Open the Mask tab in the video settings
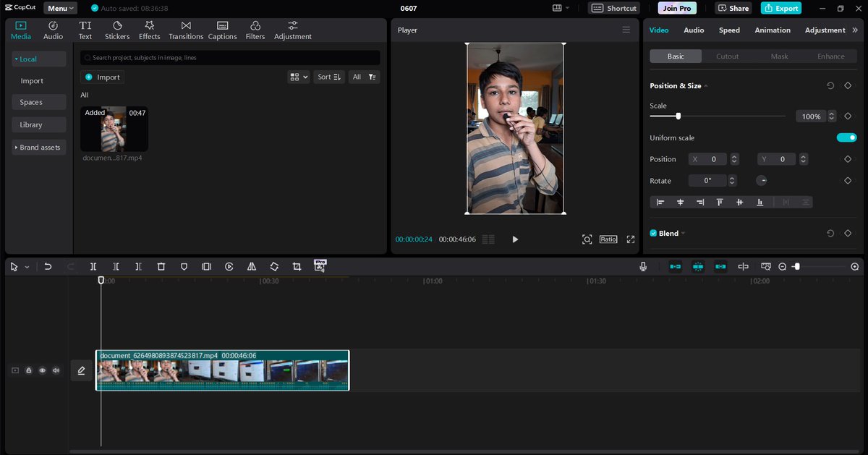The image size is (868, 455). (x=778, y=56)
